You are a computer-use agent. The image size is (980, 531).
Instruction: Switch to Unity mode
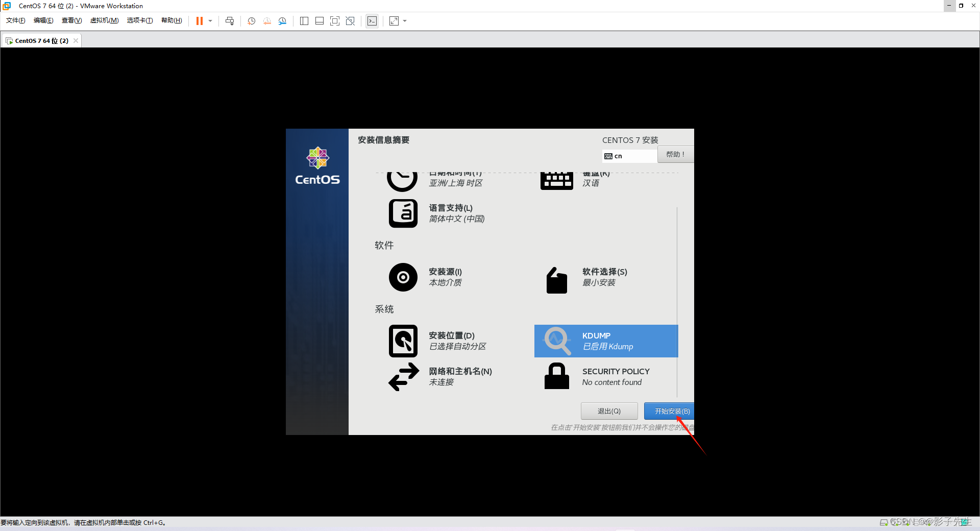pos(350,21)
